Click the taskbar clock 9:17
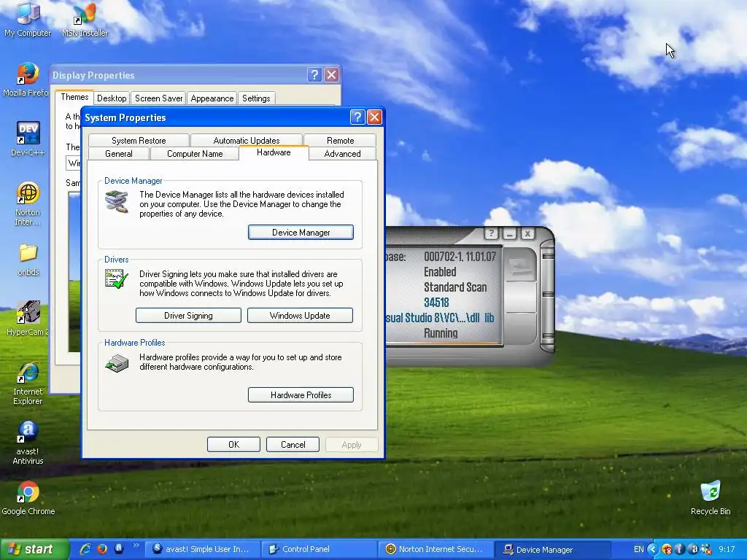 tap(727, 550)
